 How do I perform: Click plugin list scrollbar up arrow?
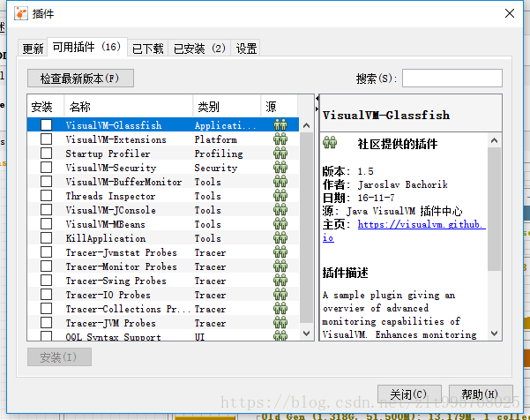(307, 125)
